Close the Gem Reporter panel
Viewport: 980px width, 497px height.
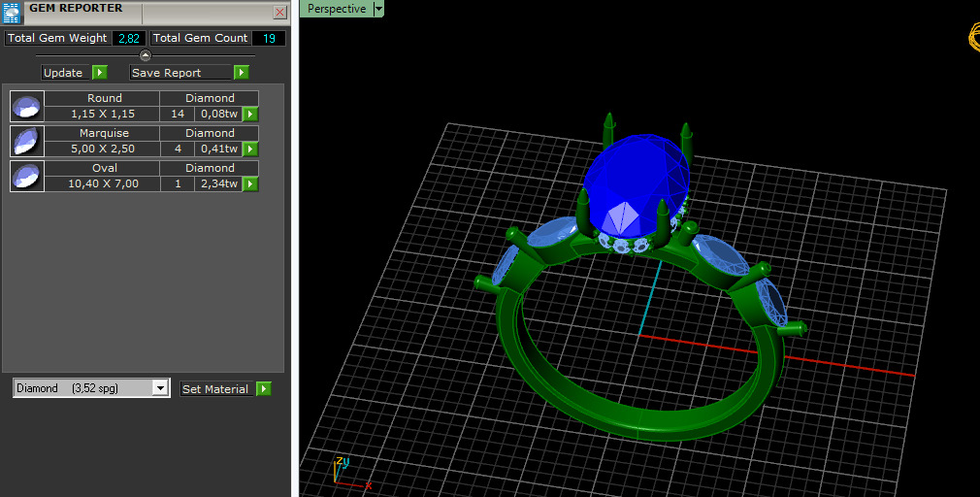tap(280, 12)
